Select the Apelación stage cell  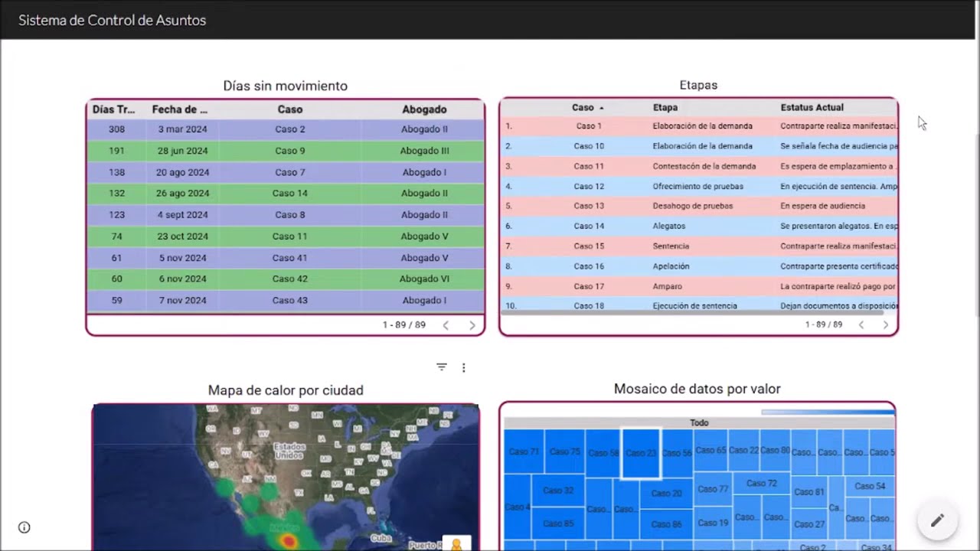pyautogui.click(x=671, y=266)
